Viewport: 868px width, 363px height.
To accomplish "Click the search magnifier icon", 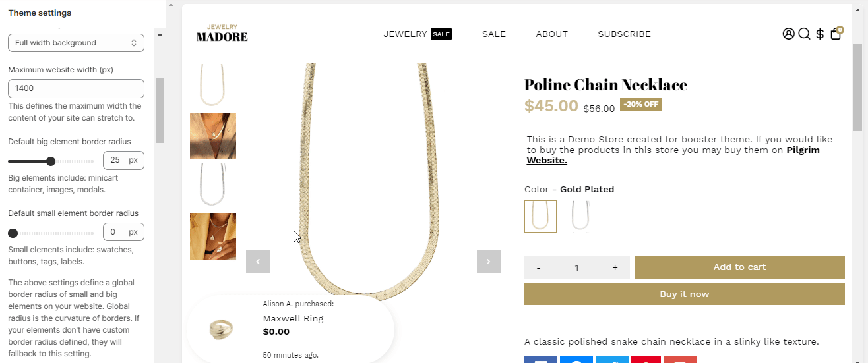I will (x=804, y=34).
